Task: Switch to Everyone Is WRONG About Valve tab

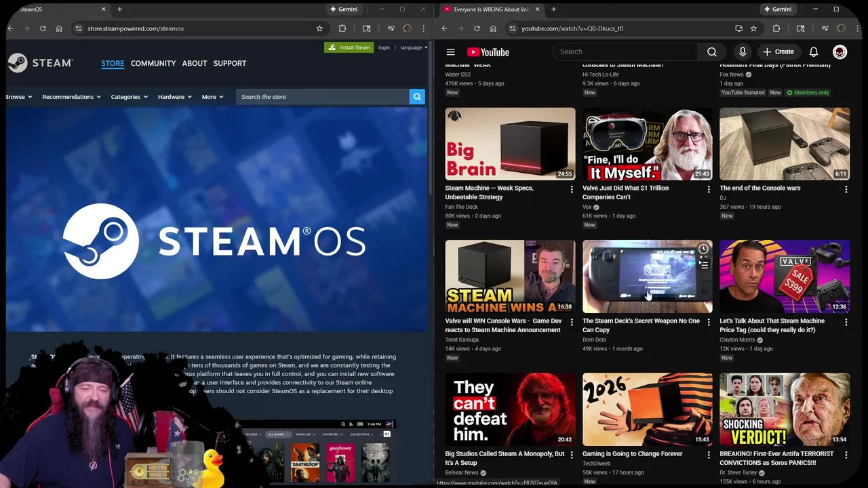Action: click(492, 9)
